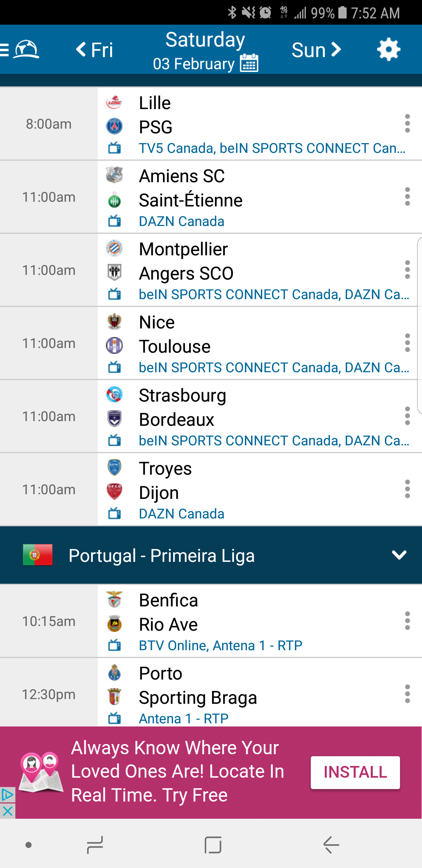Open the settings gear icon
This screenshot has height=868, width=422.
pos(388,50)
